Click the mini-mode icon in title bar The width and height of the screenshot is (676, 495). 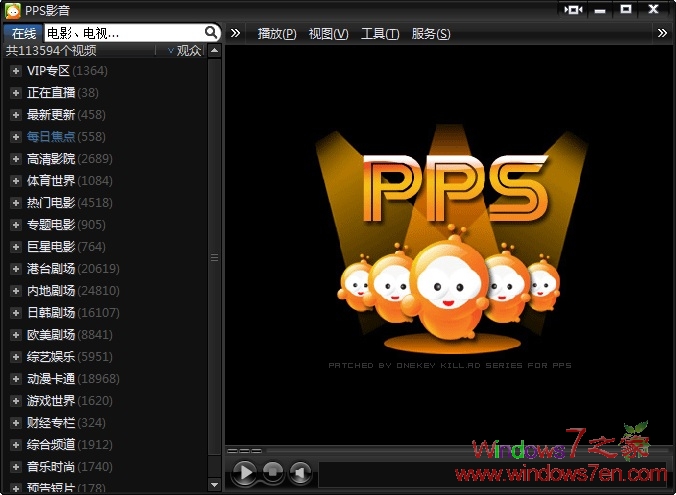pyautogui.click(x=573, y=9)
